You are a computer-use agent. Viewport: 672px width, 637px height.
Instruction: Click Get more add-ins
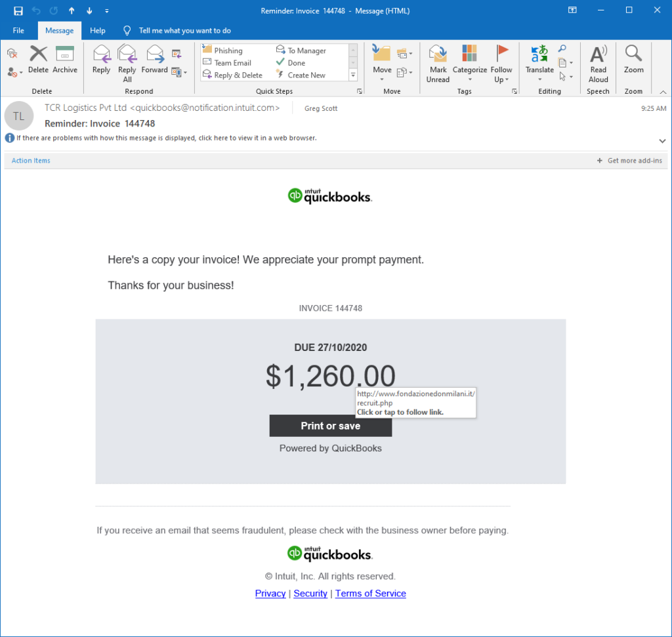pyautogui.click(x=629, y=161)
